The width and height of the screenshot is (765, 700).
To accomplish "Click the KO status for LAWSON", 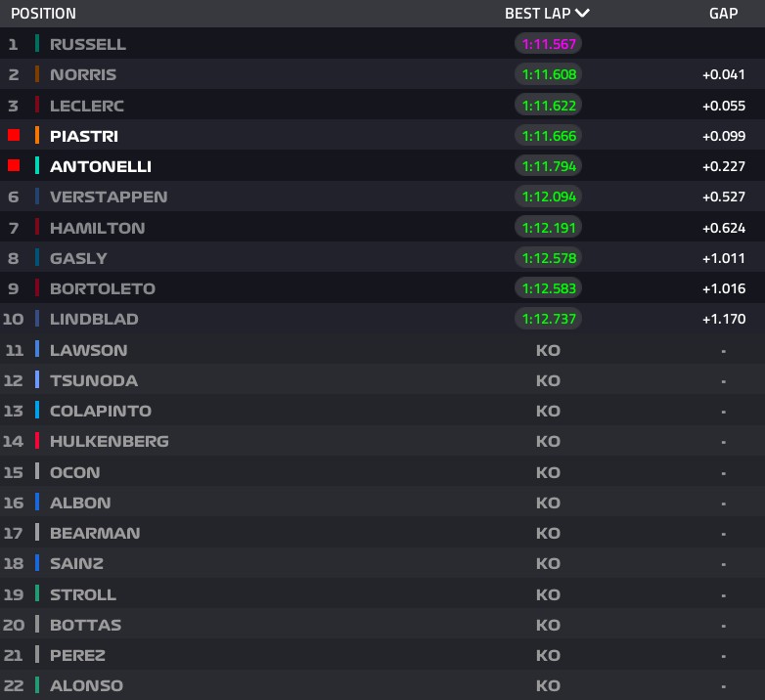I will coord(548,350).
